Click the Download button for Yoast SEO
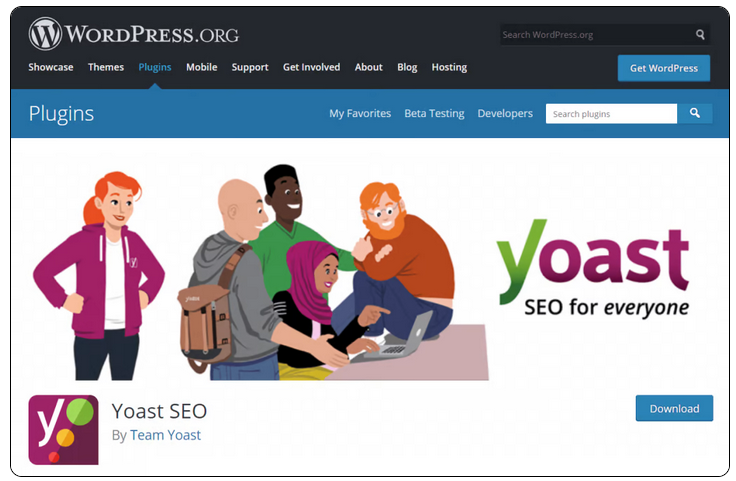 coord(675,408)
